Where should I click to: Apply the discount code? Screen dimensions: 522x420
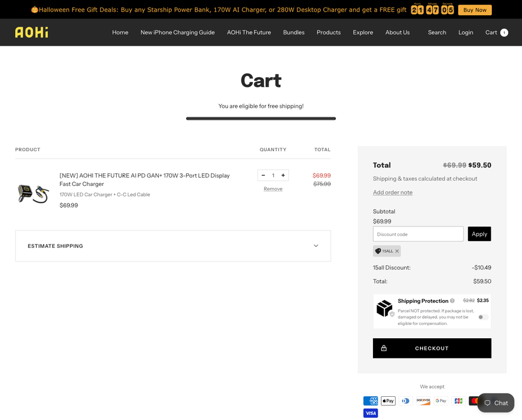pyautogui.click(x=480, y=234)
